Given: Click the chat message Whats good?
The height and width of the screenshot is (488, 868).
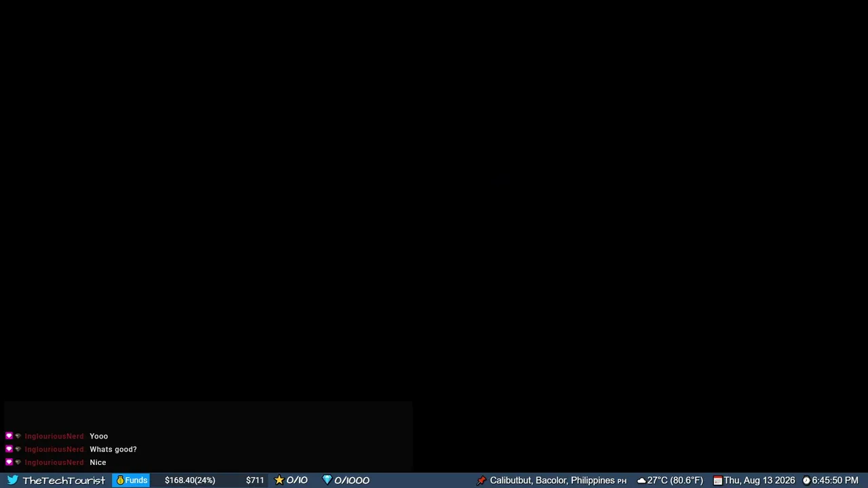Looking at the screenshot, I should (x=113, y=449).
